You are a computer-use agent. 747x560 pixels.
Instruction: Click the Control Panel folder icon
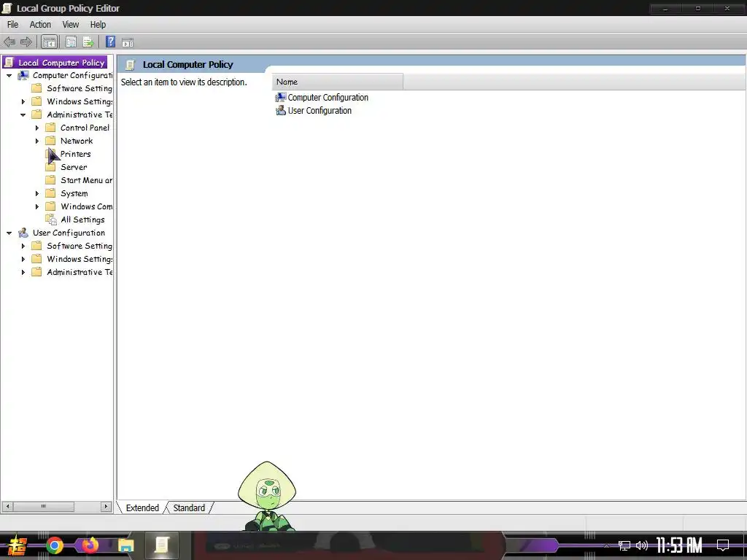pos(50,128)
